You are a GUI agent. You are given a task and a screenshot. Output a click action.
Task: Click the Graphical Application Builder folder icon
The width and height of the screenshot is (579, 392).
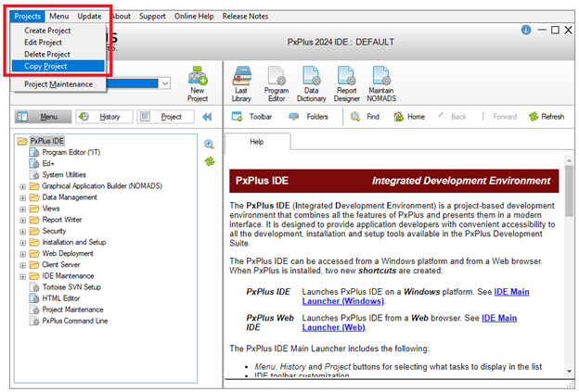point(34,186)
